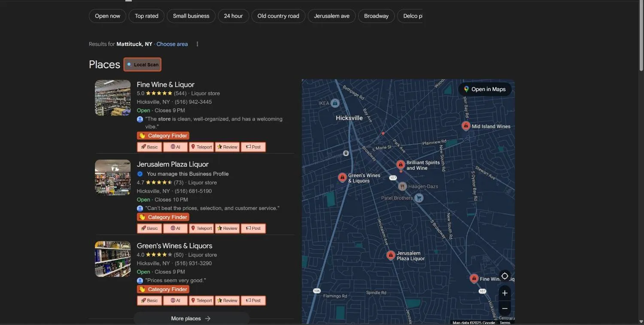Screen dimensions: 644x325
Task: Click the phone number (516) 931-3290
Action: click(193, 263)
